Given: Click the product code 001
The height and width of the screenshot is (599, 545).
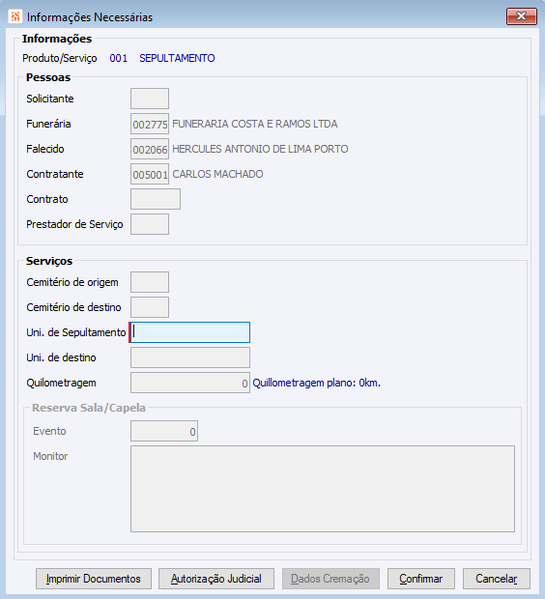Looking at the screenshot, I should pos(118,58).
